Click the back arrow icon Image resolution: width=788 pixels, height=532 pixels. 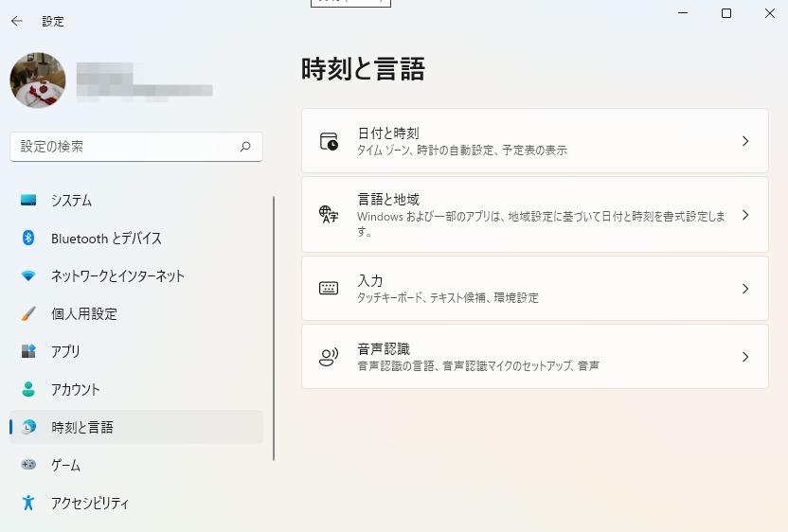tap(17, 21)
